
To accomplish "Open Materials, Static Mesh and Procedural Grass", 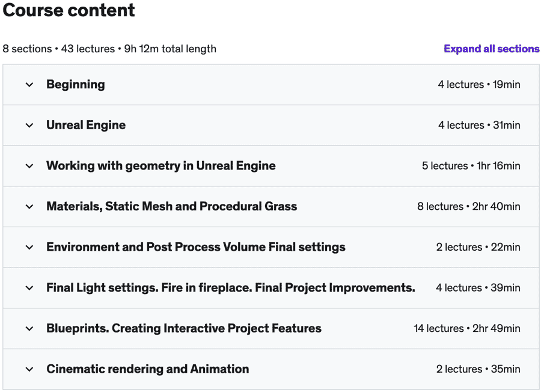I will 172,206.
